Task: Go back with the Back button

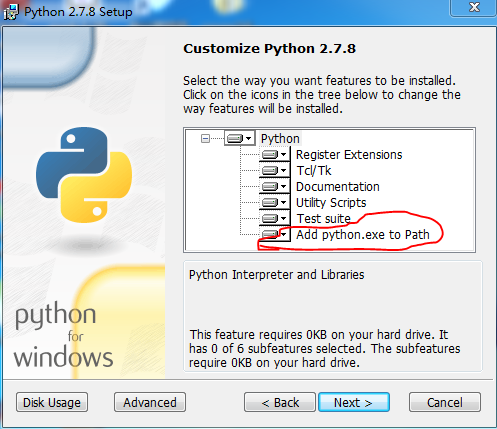Action: click(x=280, y=402)
